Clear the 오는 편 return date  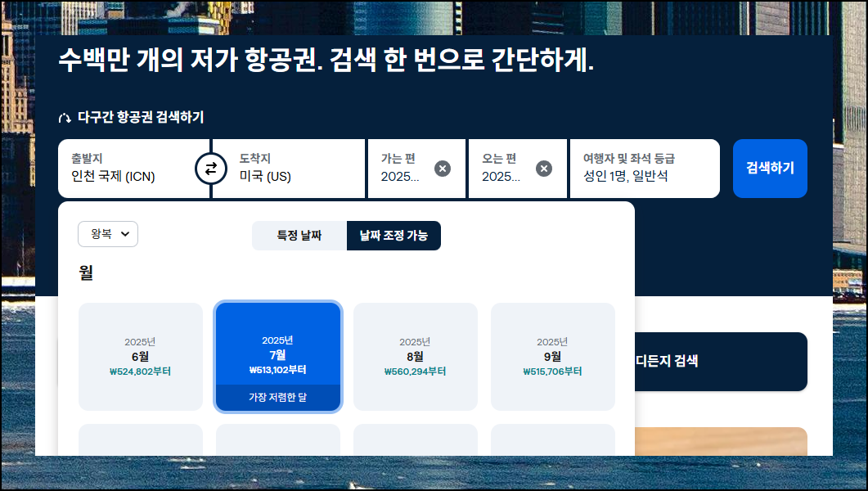(543, 169)
